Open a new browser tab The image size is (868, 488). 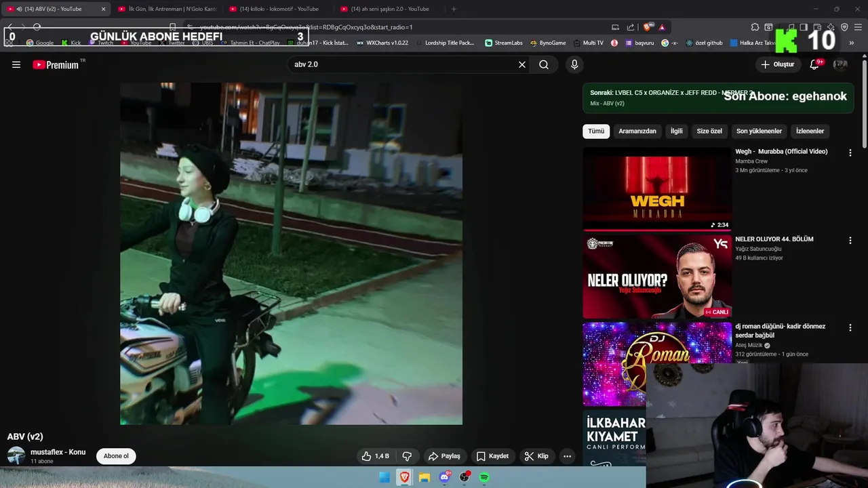pyautogui.click(x=454, y=9)
